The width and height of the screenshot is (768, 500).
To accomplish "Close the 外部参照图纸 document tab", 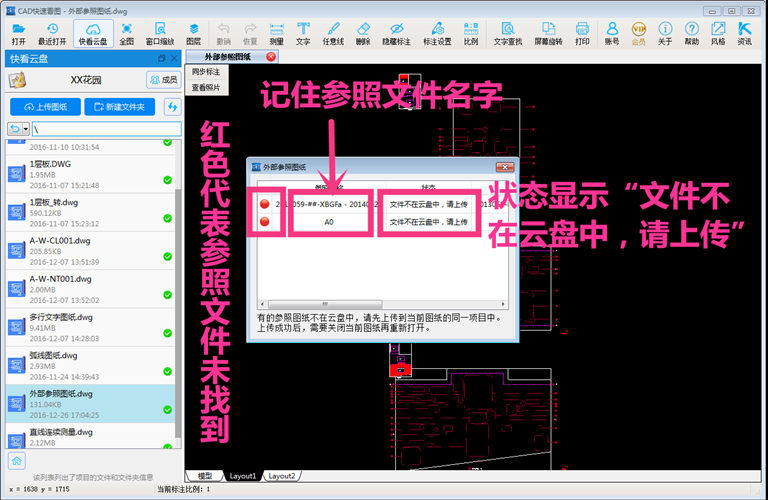I will [271, 57].
